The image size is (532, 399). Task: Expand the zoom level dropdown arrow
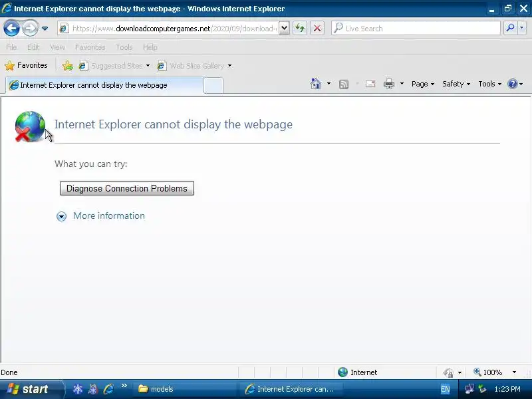tap(514, 372)
